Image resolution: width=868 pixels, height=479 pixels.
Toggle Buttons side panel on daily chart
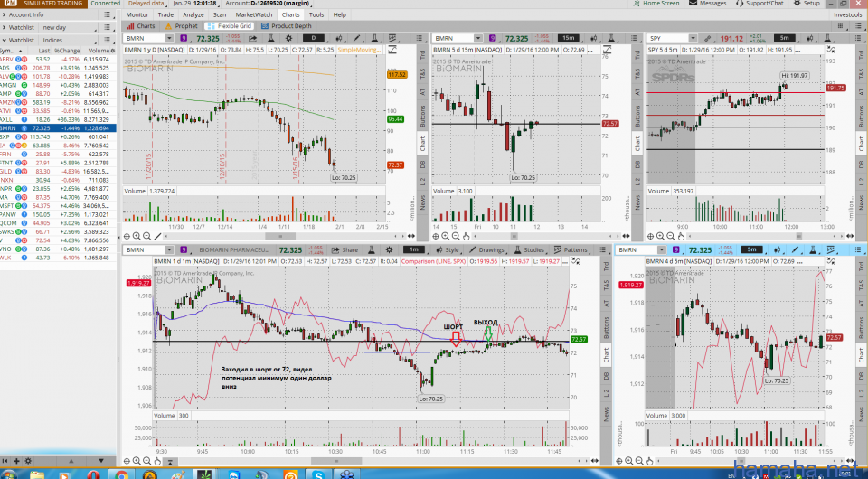pyautogui.click(x=422, y=117)
